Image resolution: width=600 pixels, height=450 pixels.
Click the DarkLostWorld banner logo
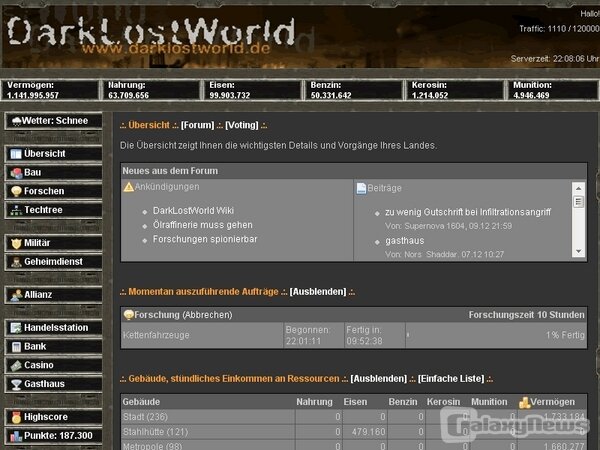click(x=151, y=35)
